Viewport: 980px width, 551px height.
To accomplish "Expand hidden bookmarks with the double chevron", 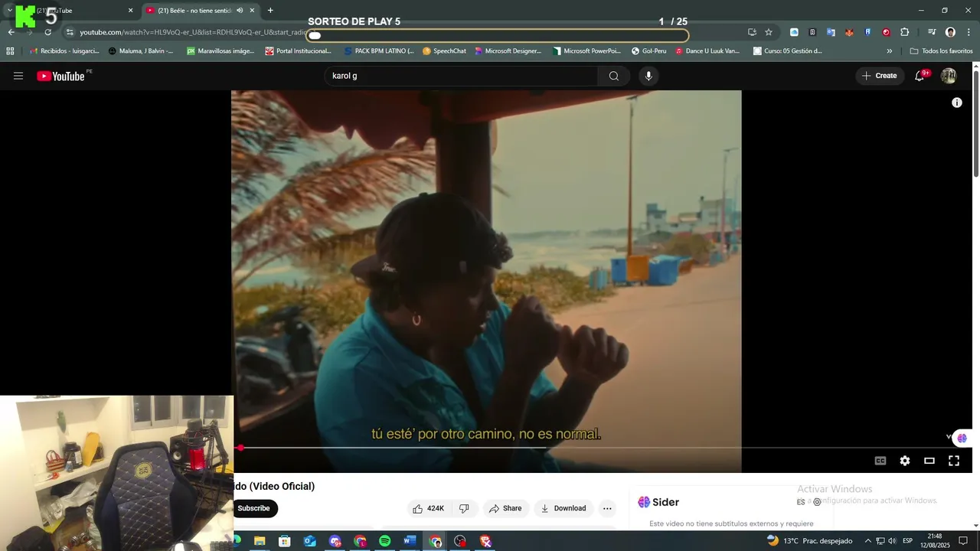I will (889, 51).
